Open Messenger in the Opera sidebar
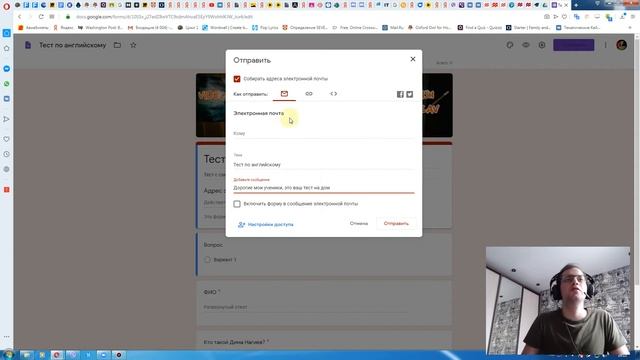640x360 pixels. coord(7,69)
